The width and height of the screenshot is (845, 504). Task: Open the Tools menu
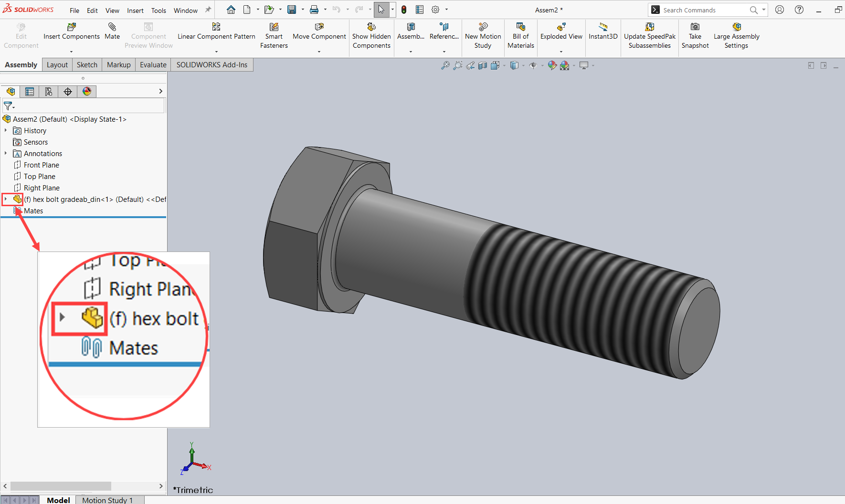[158, 10]
